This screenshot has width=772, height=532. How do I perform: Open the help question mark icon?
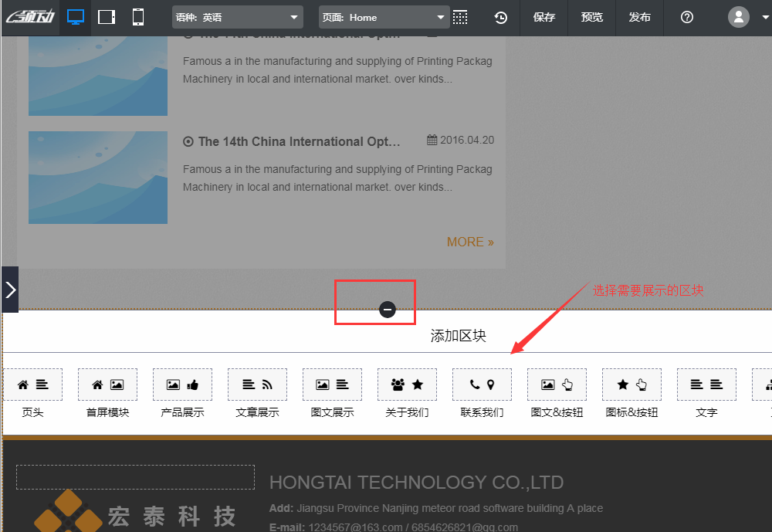tap(687, 17)
